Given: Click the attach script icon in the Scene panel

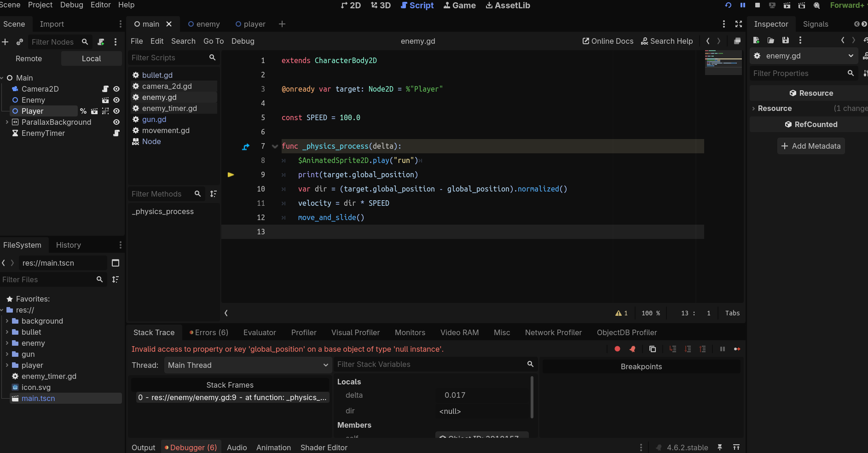Looking at the screenshot, I should point(101,42).
